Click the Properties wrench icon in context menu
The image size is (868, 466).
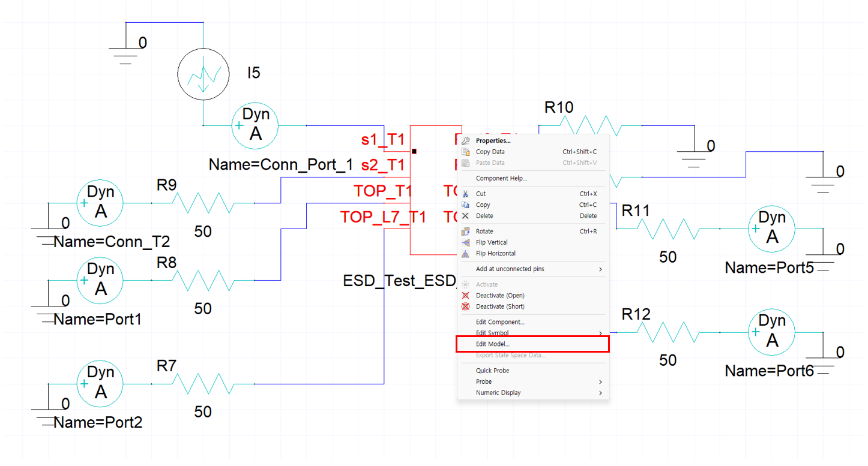click(465, 141)
